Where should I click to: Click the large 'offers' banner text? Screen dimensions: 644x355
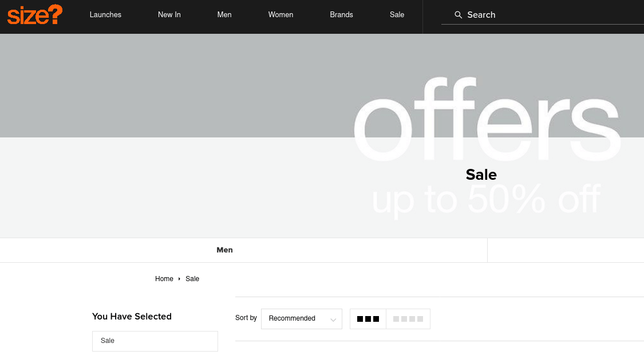[487, 120]
